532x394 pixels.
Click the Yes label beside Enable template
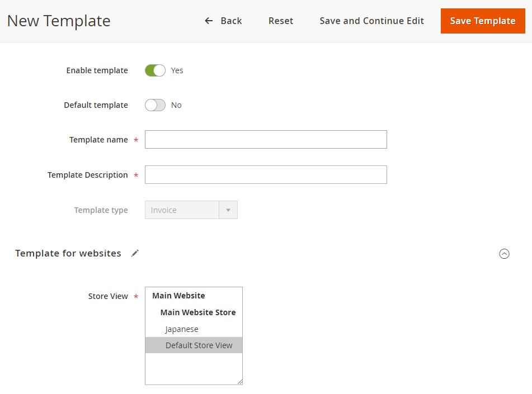pyautogui.click(x=177, y=70)
